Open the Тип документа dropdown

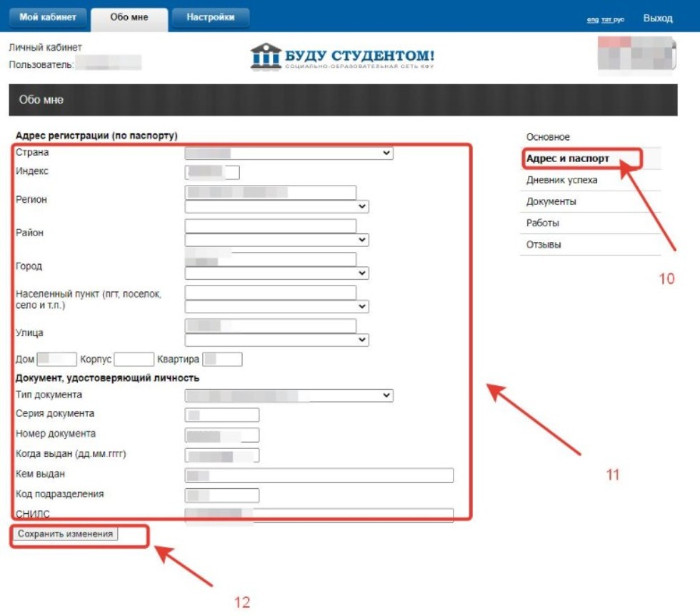pyautogui.click(x=289, y=395)
